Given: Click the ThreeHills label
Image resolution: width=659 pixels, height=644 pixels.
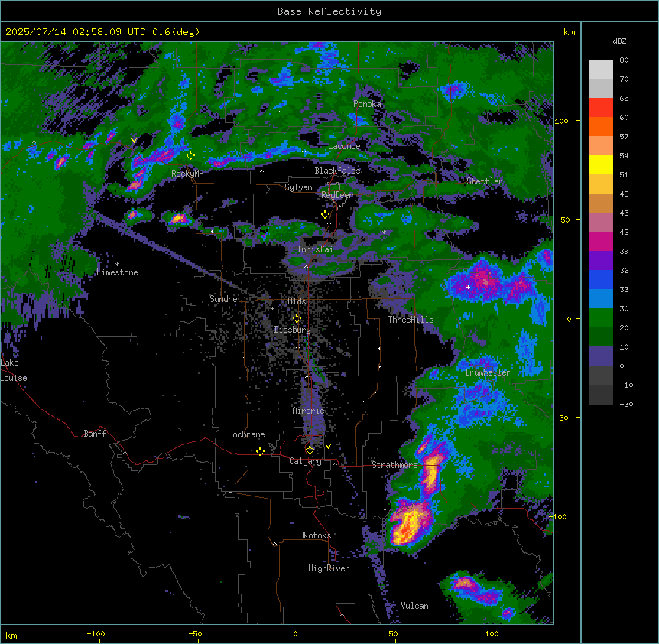Looking at the screenshot, I should [411, 320].
